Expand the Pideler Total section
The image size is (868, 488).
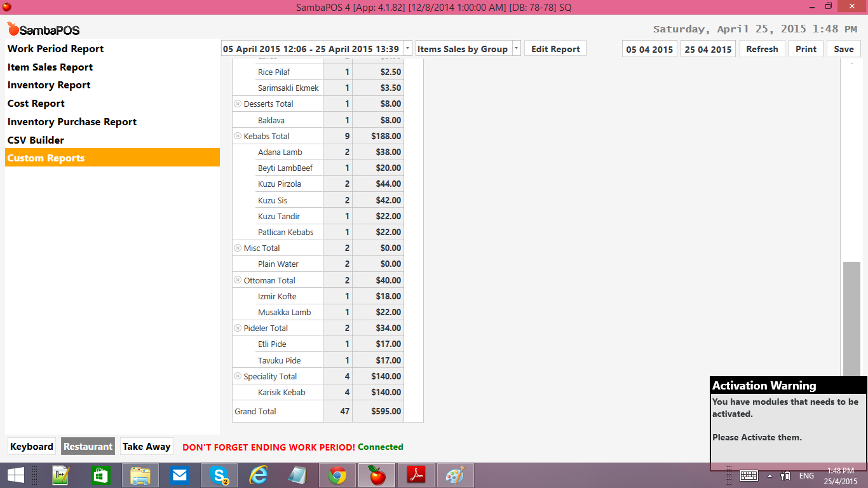238,328
